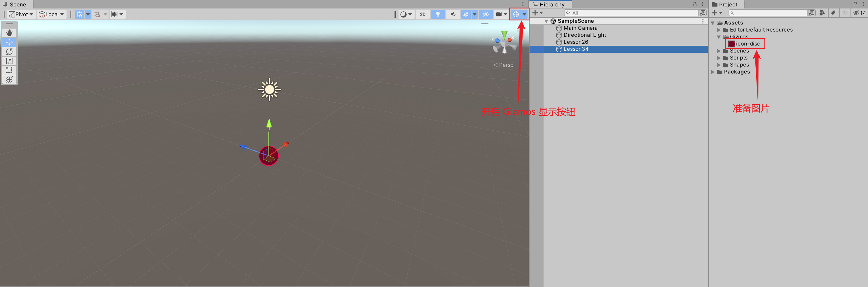Open the Local/Global handle rotation dropdown
868x287 pixels.
51,14
